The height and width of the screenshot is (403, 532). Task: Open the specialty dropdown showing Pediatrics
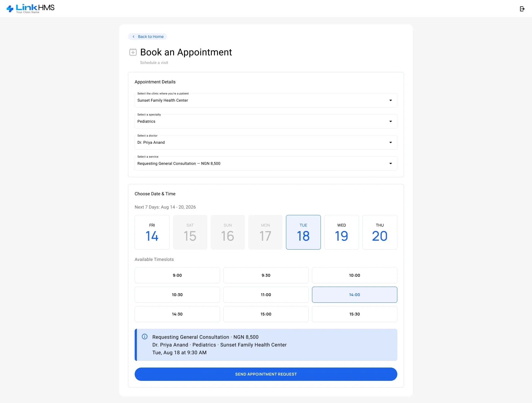[x=266, y=121]
